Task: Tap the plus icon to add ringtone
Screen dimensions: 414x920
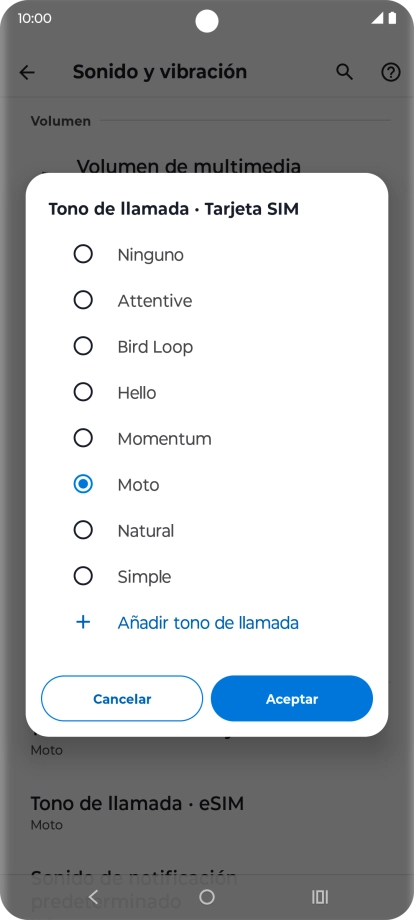Action: point(83,622)
